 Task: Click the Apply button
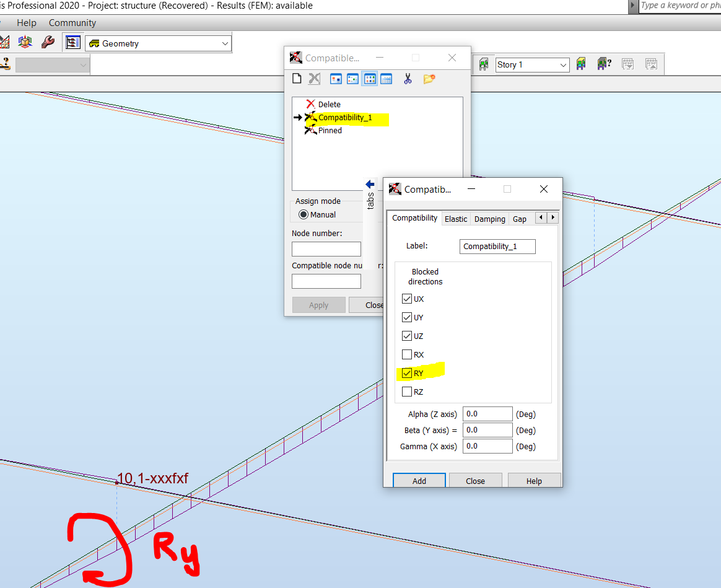coord(318,305)
